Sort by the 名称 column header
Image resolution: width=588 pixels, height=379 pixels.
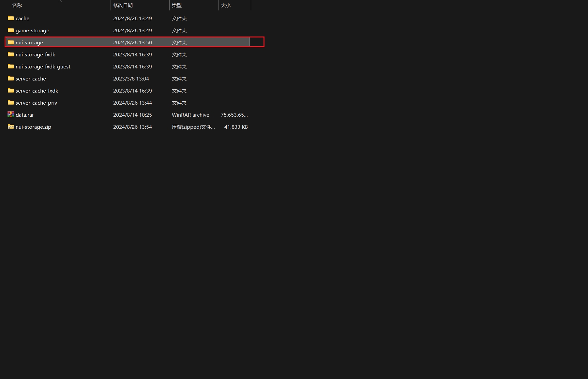(x=17, y=6)
